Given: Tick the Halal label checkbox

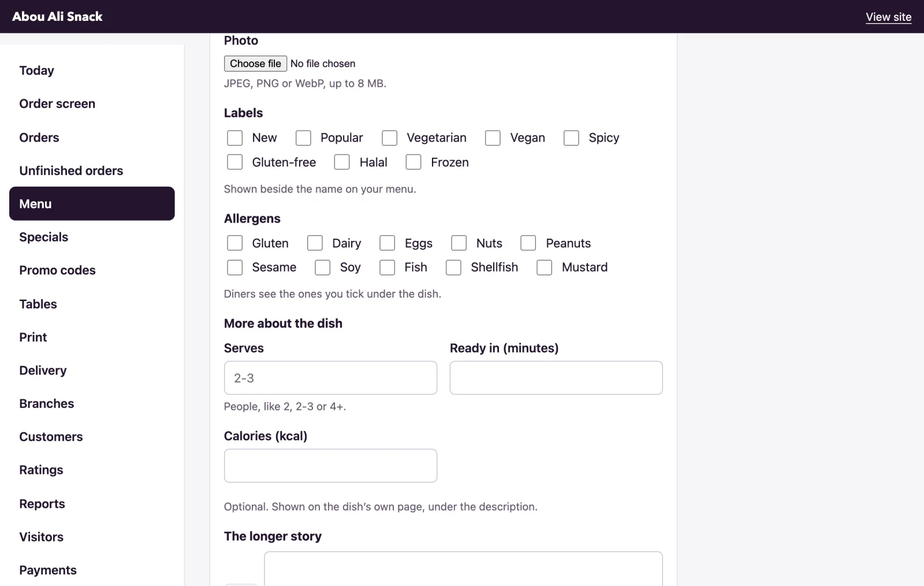Looking at the screenshot, I should pyautogui.click(x=342, y=162).
